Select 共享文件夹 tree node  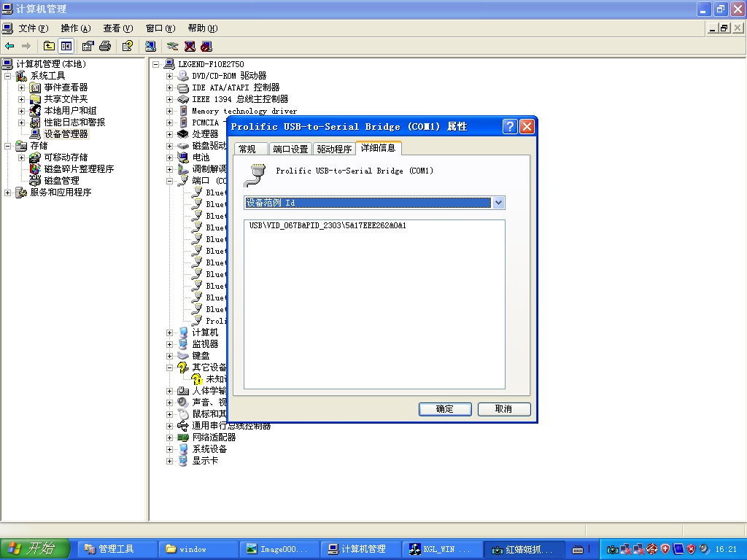(66, 99)
